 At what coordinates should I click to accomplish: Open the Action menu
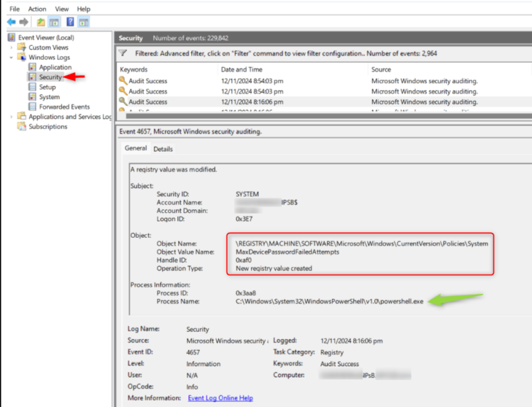coord(37,9)
